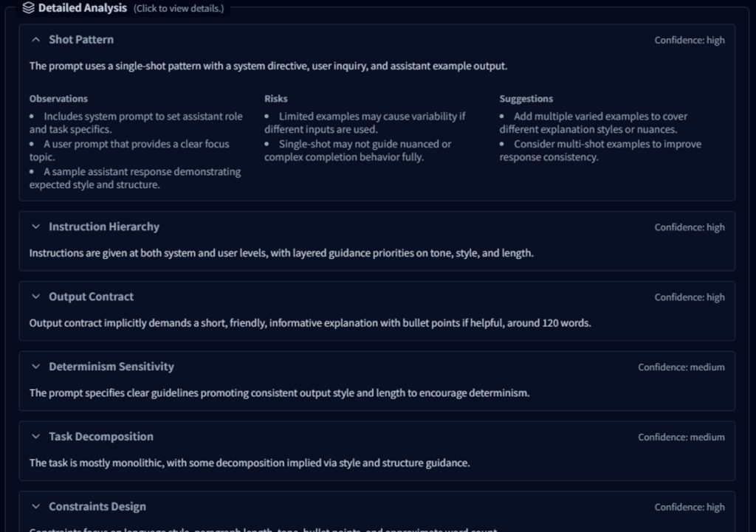
Task: Select the Shot Pattern section title
Action: 81,40
